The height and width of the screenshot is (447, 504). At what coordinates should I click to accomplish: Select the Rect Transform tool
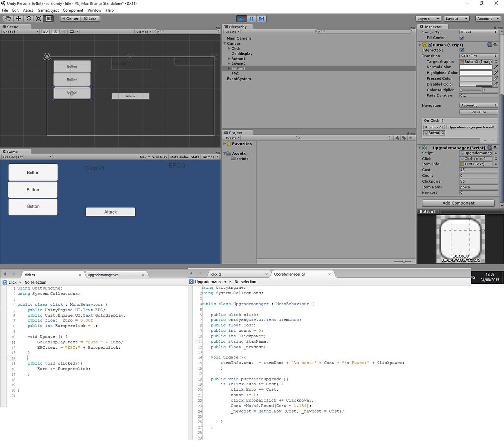pos(48,18)
